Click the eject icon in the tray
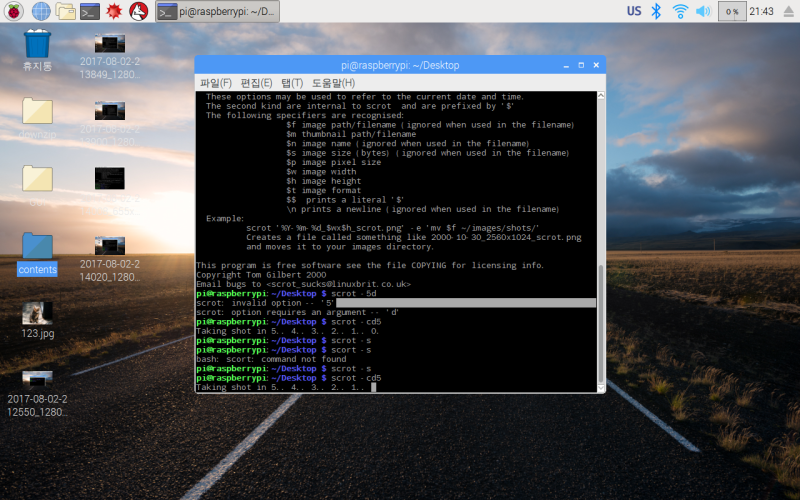The image size is (800, 500). (789, 11)
